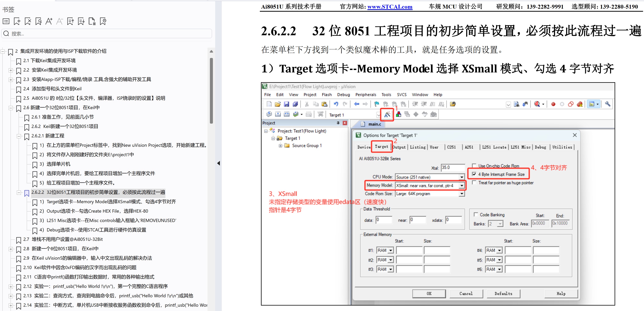Switch to the Output tab in Options dialog

(399, 147)
